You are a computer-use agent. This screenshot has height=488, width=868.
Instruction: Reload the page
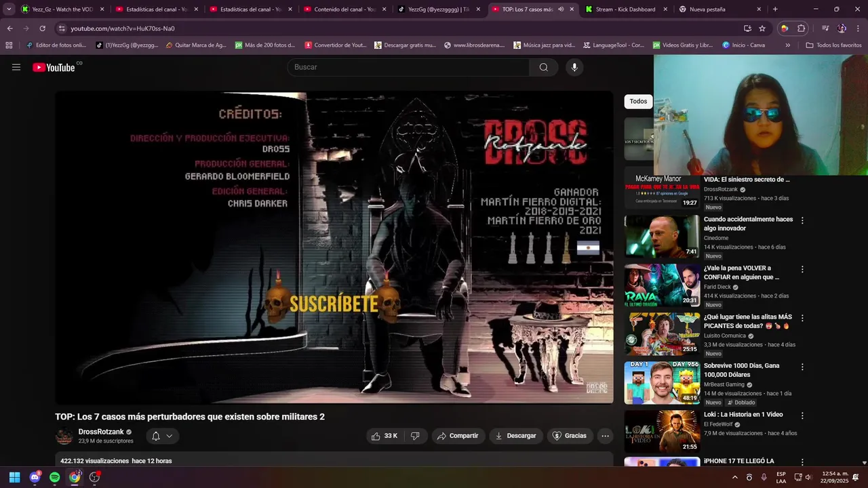point(42,28)
